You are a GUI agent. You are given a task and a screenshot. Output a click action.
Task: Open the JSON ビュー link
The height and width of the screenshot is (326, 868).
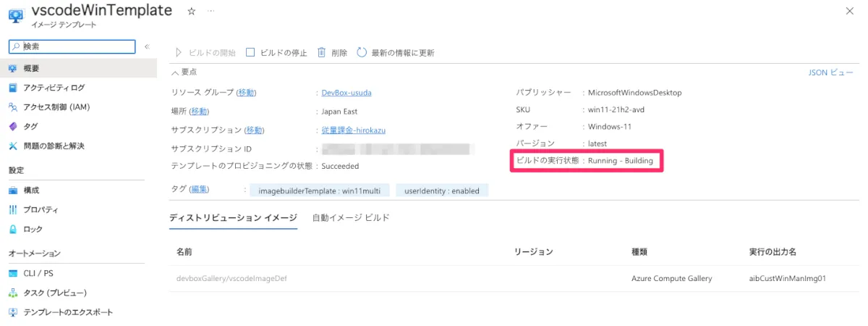830,72
